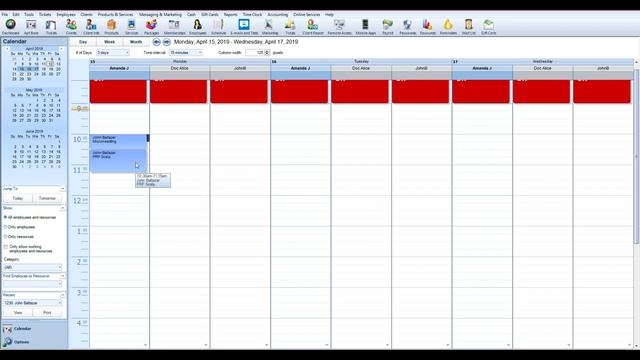640x360 pixels.
Task: Open the Tickets toolbar icon
Action: click(51, 27)
